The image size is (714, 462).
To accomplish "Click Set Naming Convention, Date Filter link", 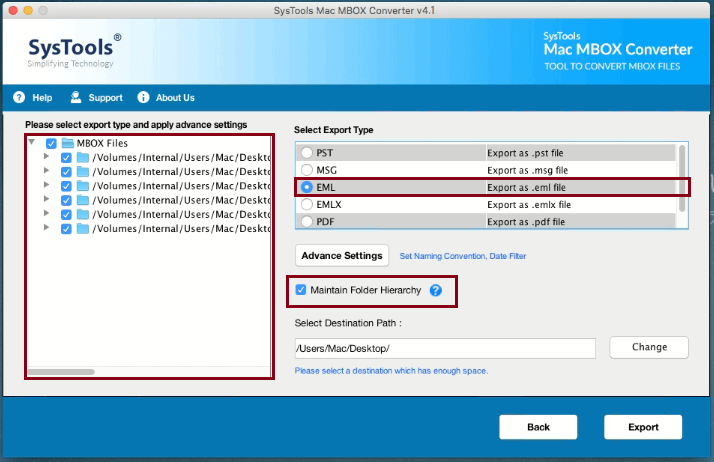I will pos(463,256).
